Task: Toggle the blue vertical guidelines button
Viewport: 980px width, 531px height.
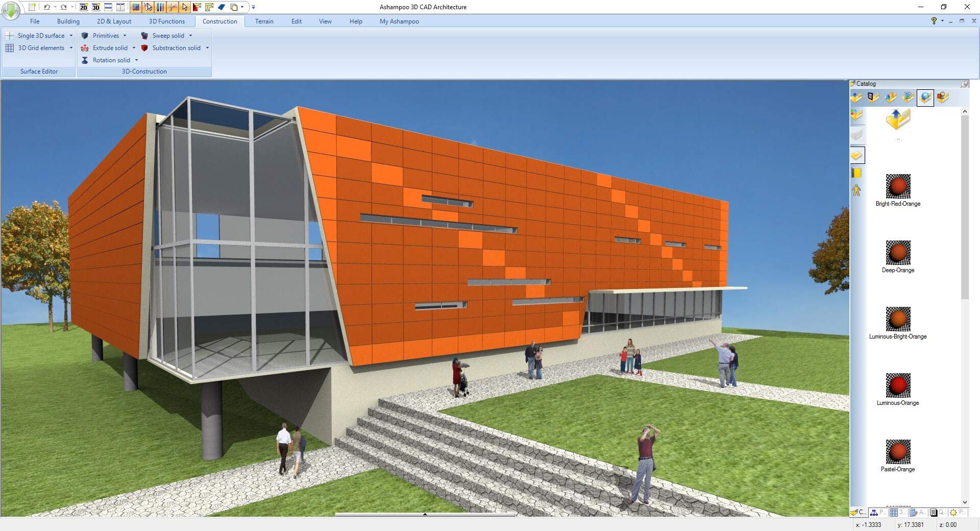Action: (x=160, y=7)
